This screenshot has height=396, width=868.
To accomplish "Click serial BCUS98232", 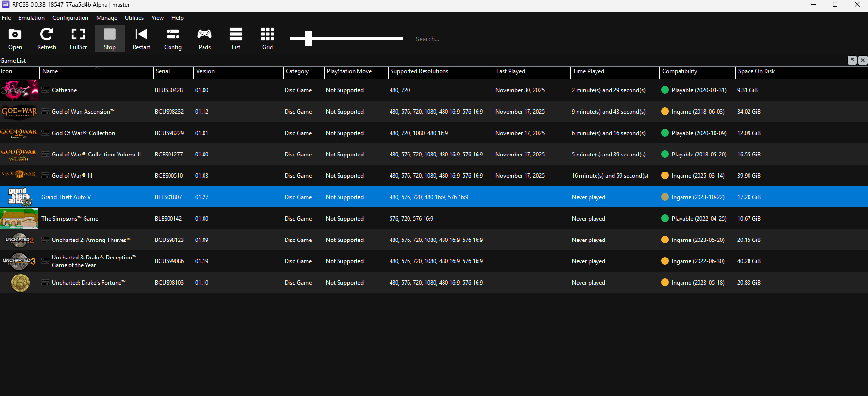I will (x=169, y=112).
